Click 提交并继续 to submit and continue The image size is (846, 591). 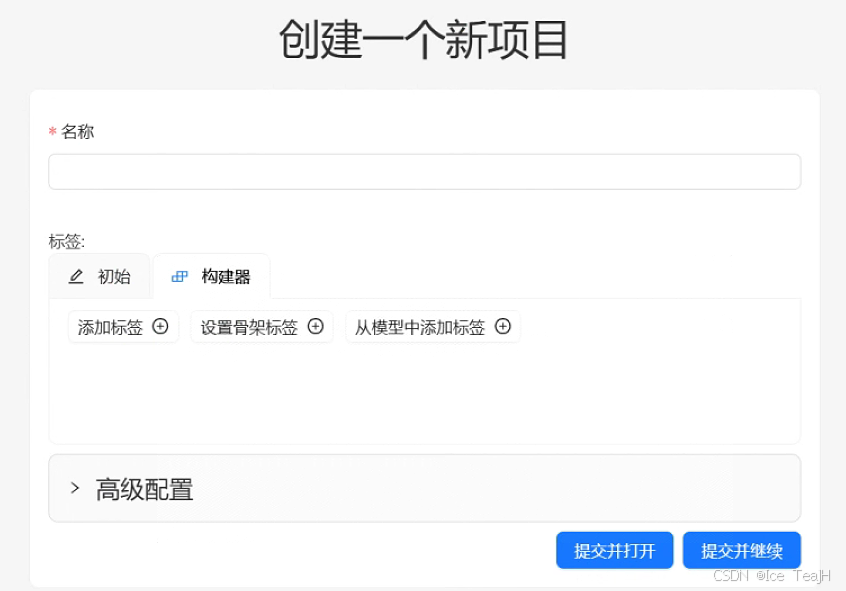[741, 549]
